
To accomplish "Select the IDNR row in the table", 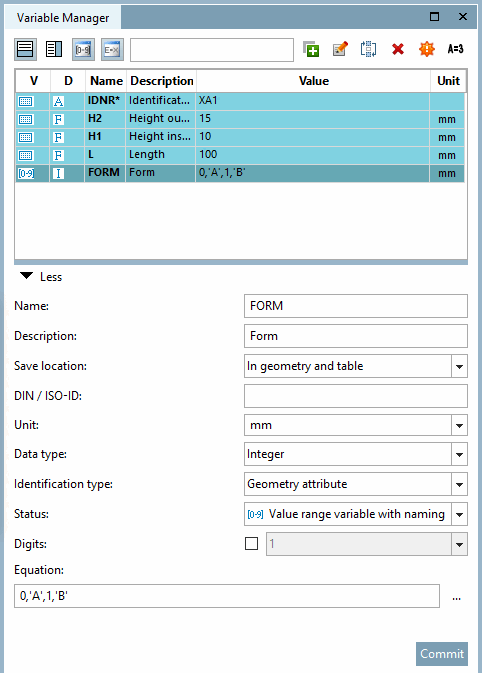I will point(240,101).
